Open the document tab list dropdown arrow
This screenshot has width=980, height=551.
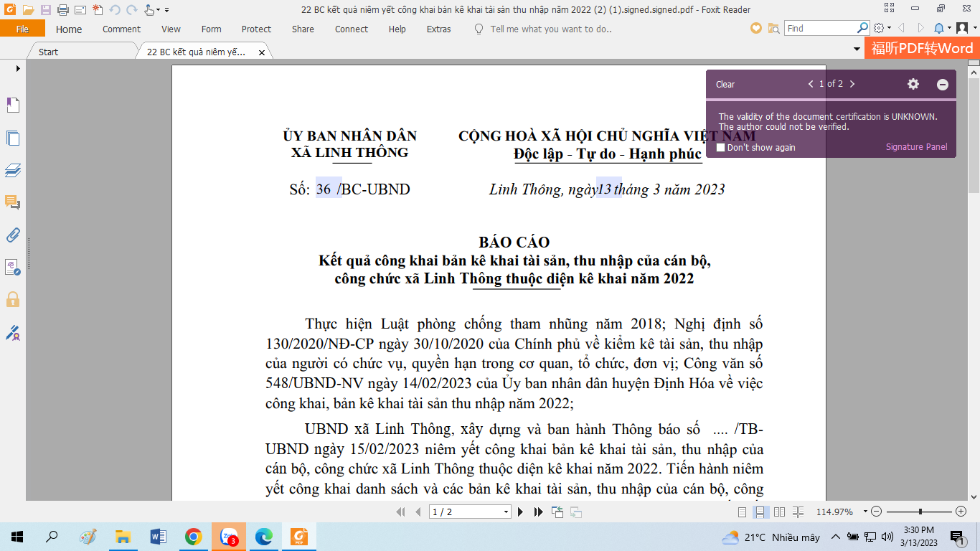pyautogui.click(x=857, y=50)
